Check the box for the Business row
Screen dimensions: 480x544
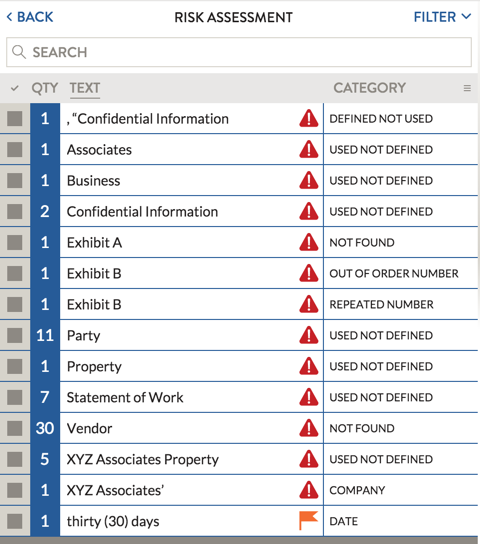click(x=15, y=180)
